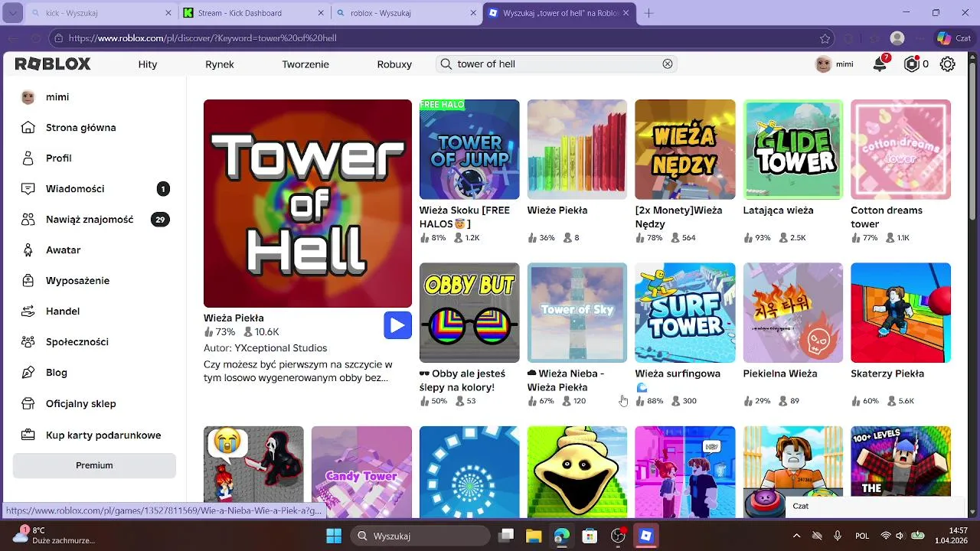Click the Roblox logo
The height and width of the screenshot is (551, 980).
click(53, 64)
